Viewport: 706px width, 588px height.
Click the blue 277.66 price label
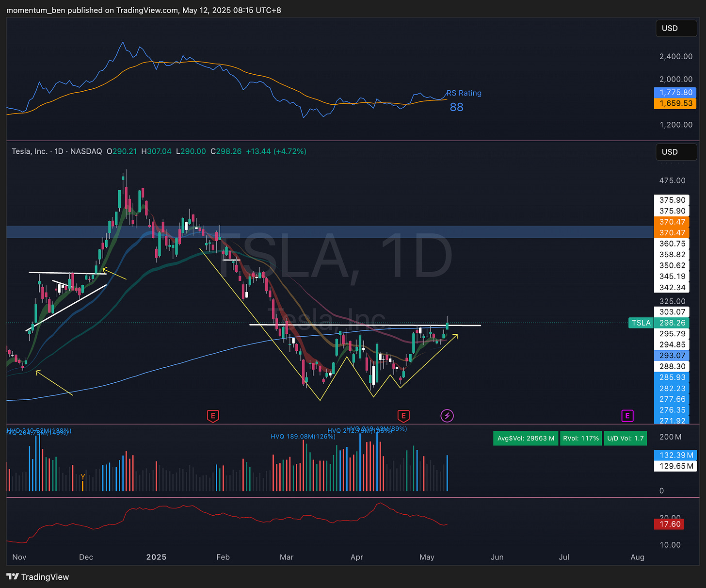[672, 399]
